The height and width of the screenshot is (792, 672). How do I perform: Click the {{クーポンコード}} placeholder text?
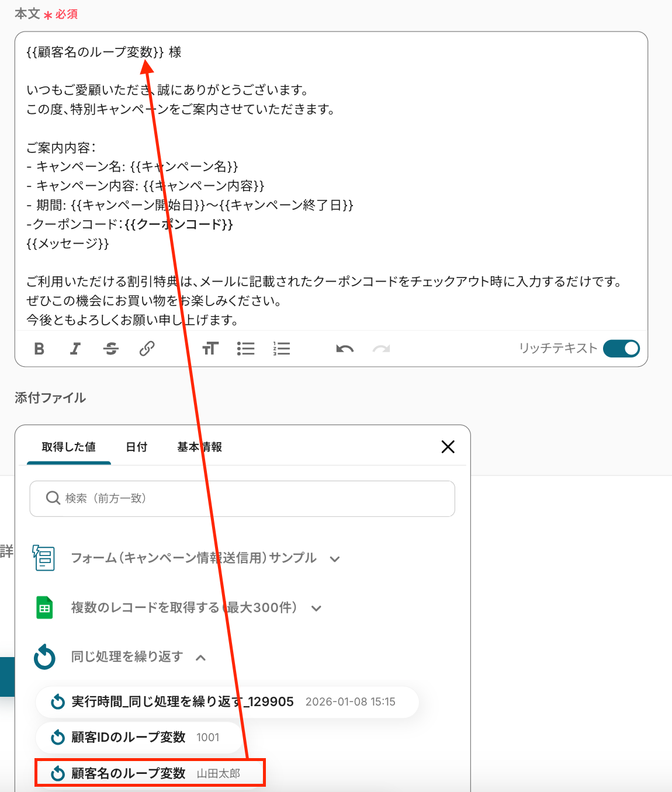[179, 224]
